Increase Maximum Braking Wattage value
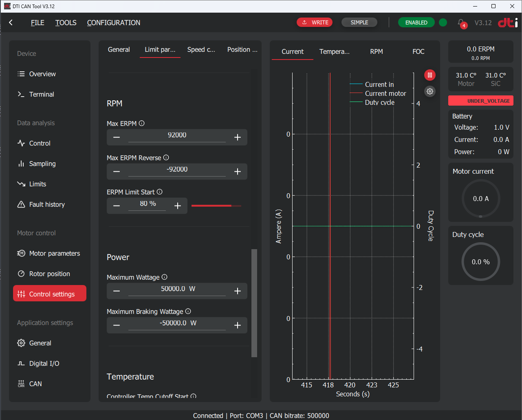Viewport: 522px width, 420px height. click(x=238, y=325)
